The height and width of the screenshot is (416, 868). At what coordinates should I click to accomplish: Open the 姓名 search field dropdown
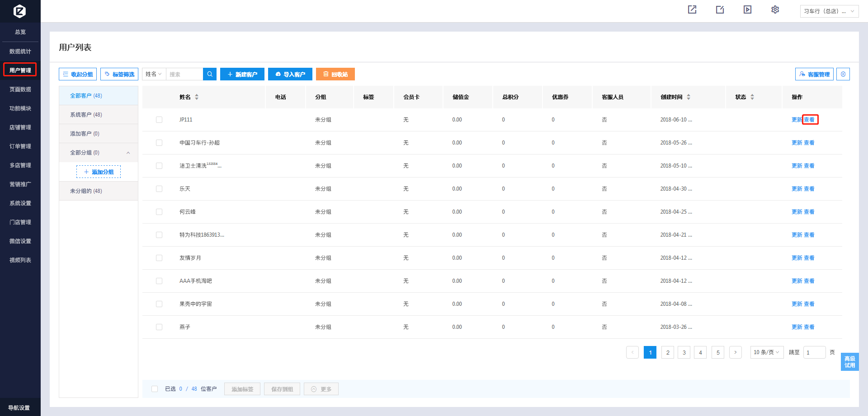154,74
